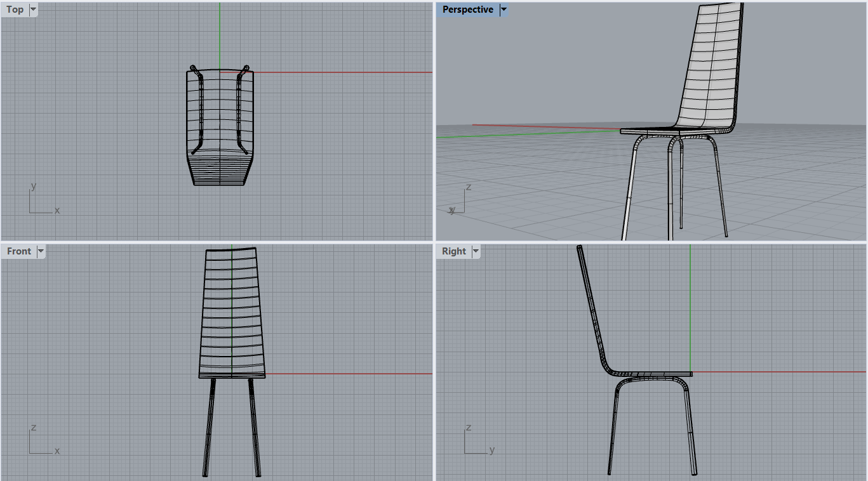Image resolution: width=868 pixels, height=481 pixels.
Task: Open the Perspective viewport dropdown arrow
Action: (504, 10)
